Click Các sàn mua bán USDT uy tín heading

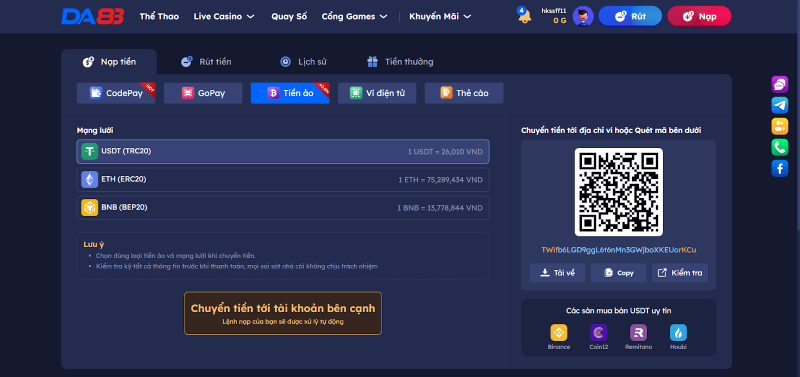[618, 310]
